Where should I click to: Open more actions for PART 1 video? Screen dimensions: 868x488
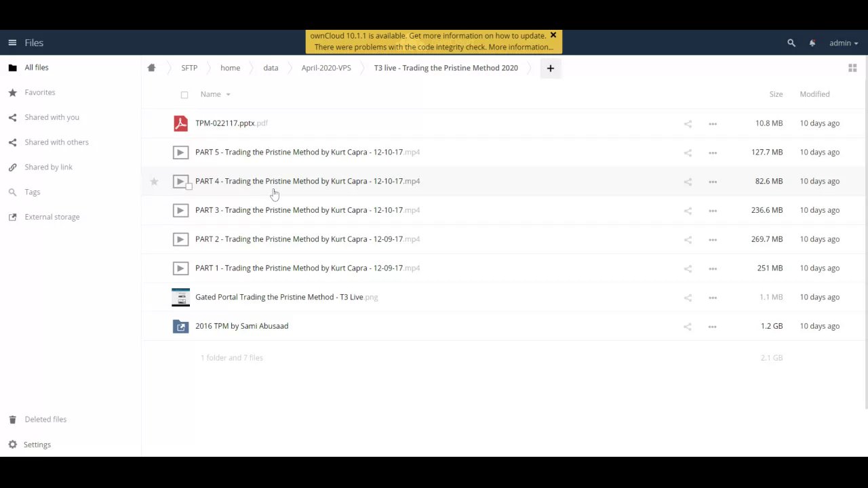pos(713,268)
